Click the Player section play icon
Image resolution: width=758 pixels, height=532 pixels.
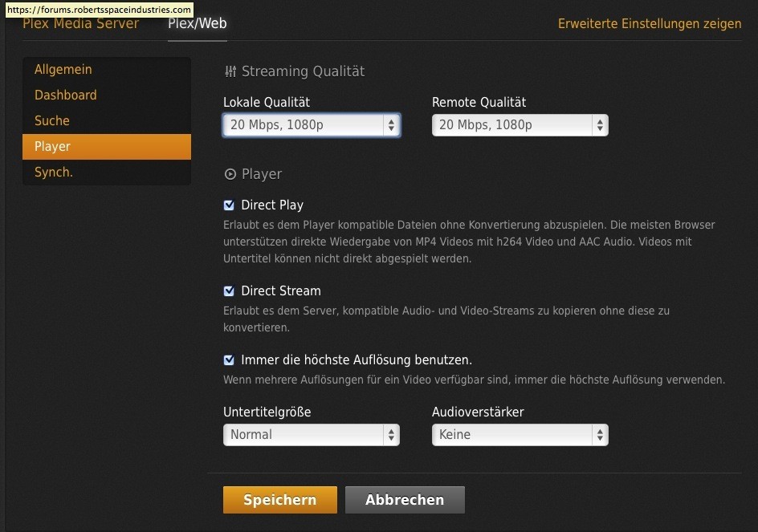(230, 174)
